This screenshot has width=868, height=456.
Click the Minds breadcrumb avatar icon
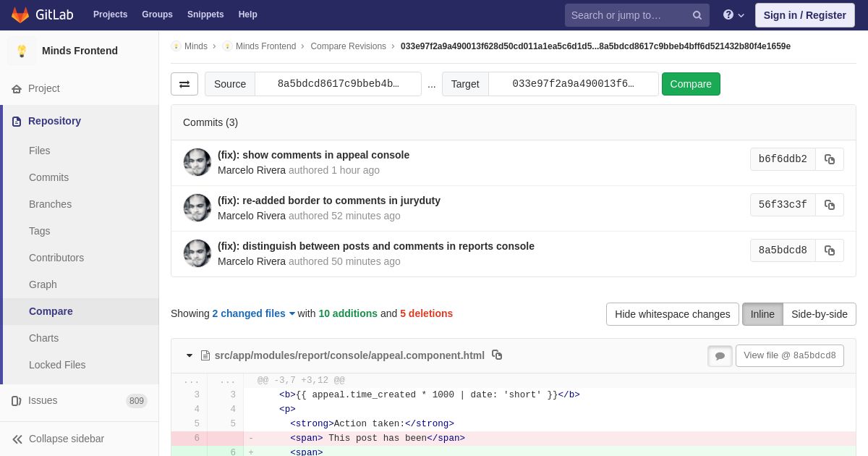176,46
